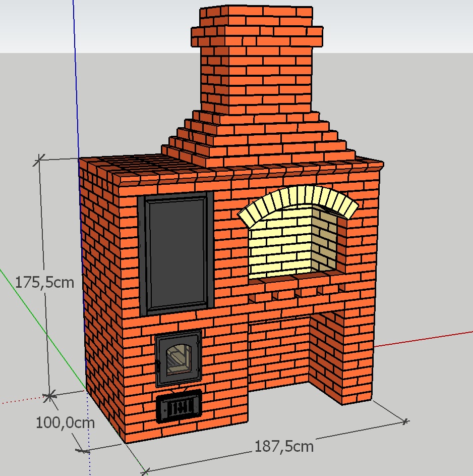Select the ash pan door with vent slots

179,406
